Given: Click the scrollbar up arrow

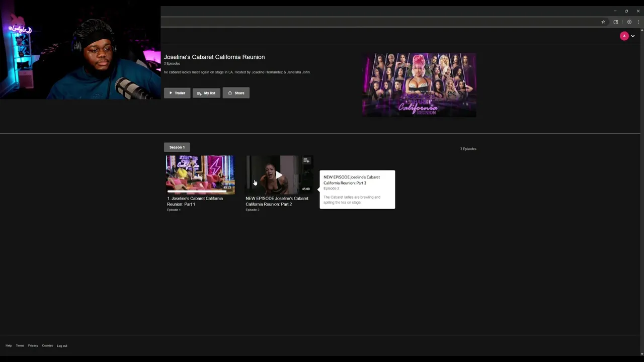Looking at the screenshot, I should 641,31.
